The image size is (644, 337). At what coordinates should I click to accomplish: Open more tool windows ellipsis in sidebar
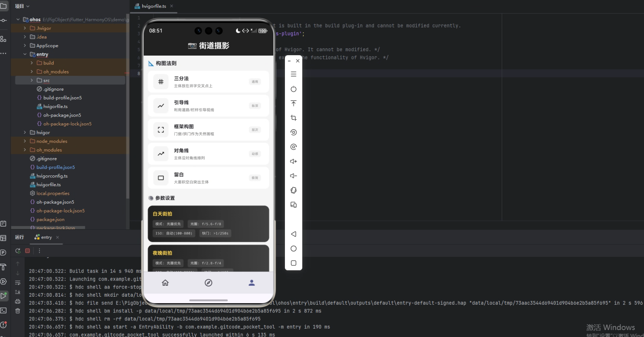(4, 53)
